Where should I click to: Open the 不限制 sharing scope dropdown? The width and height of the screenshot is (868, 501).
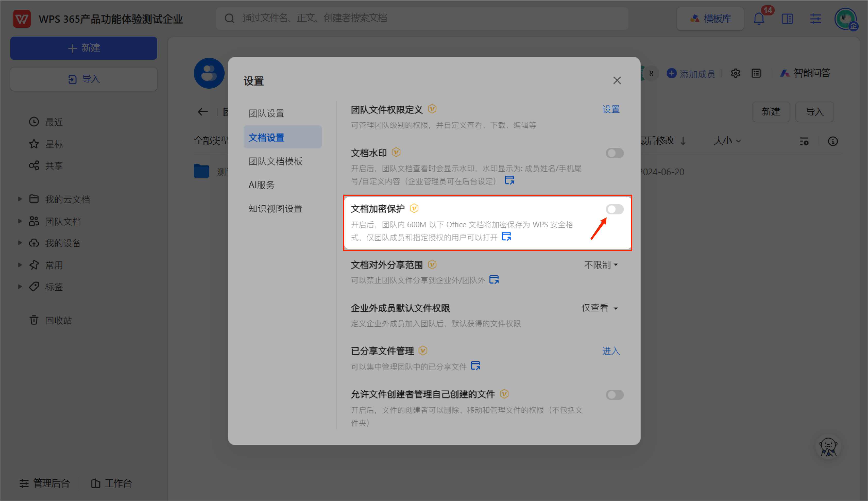click(x=601, y=265)
